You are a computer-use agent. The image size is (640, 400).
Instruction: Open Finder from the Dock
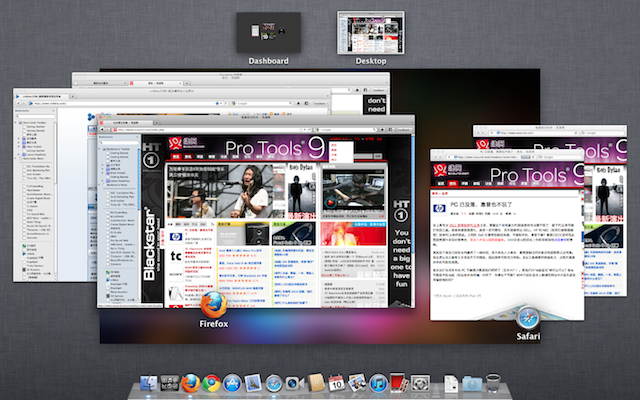[149, 384]
